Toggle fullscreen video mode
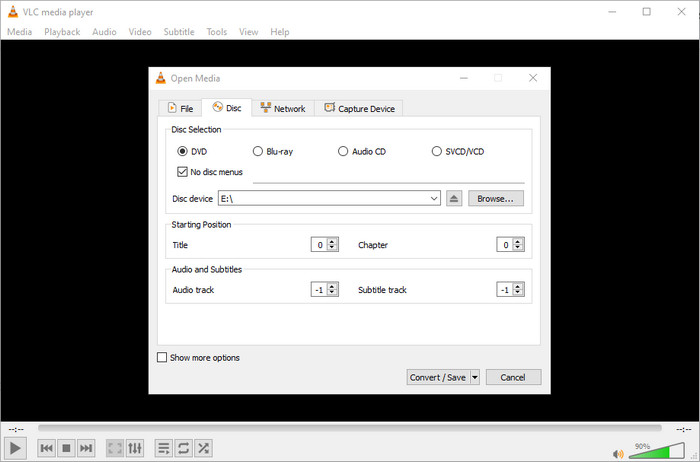 [115, 448]
